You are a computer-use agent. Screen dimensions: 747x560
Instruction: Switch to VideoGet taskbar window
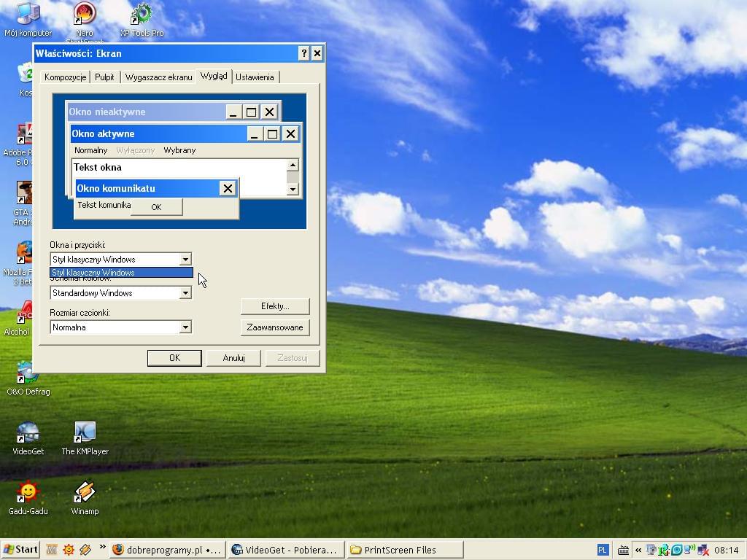285,550
